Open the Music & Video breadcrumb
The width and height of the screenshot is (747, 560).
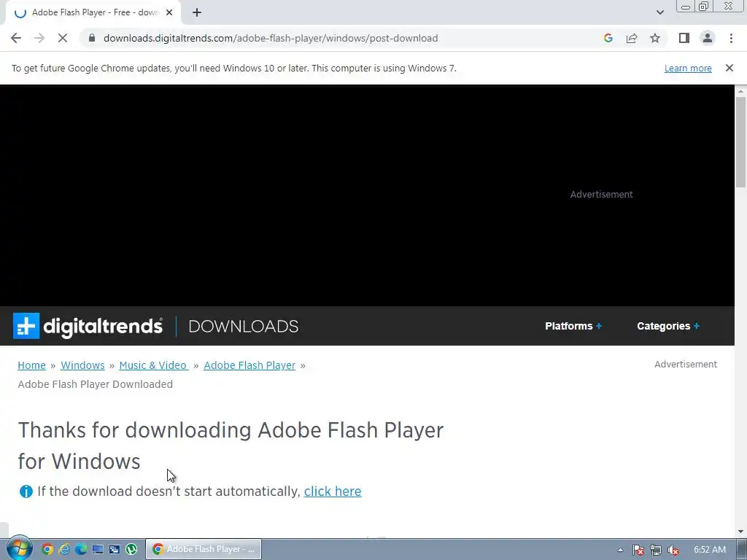coord(153,365)
